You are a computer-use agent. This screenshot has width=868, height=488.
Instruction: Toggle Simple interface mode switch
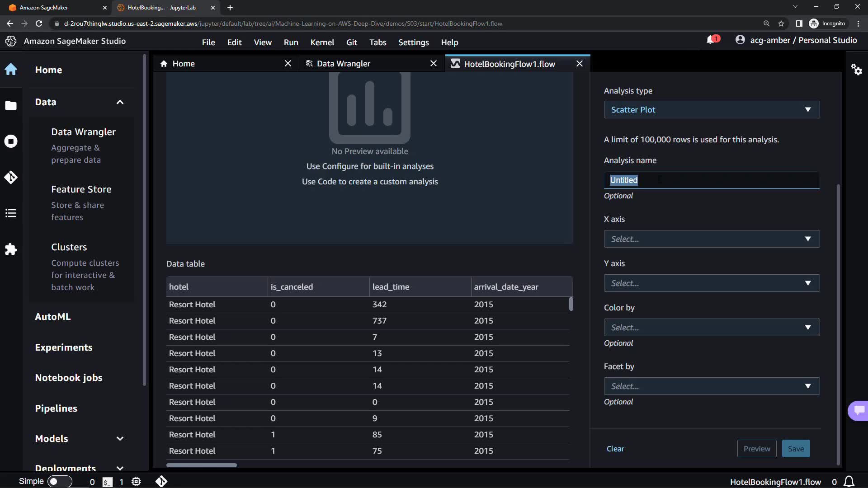coord(60,482)
